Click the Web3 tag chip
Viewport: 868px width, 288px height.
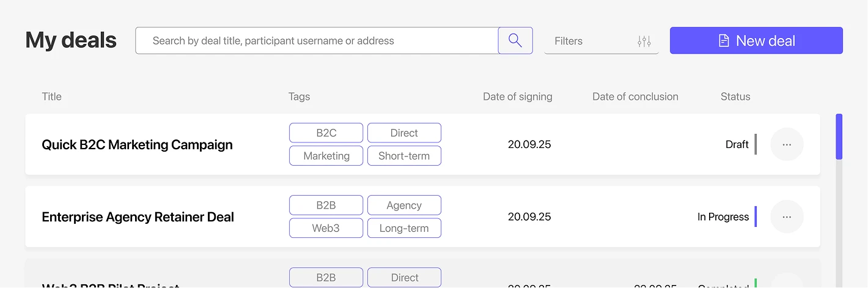[326, 228]
